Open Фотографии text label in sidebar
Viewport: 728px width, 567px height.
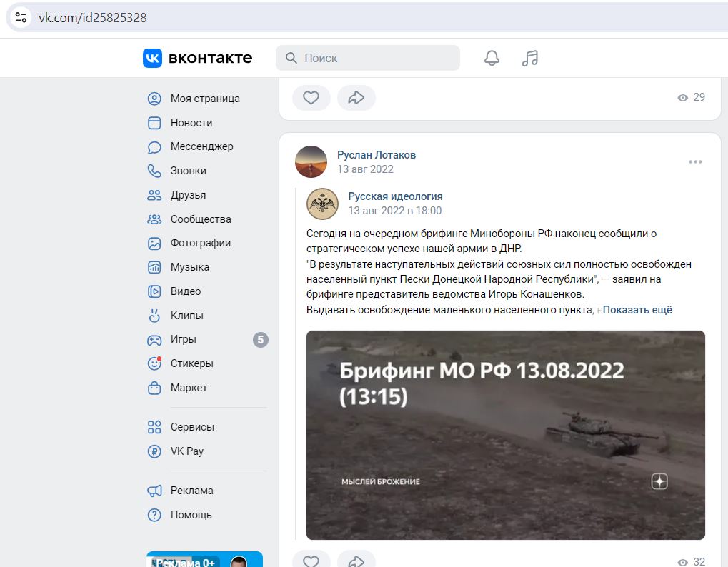201,243
